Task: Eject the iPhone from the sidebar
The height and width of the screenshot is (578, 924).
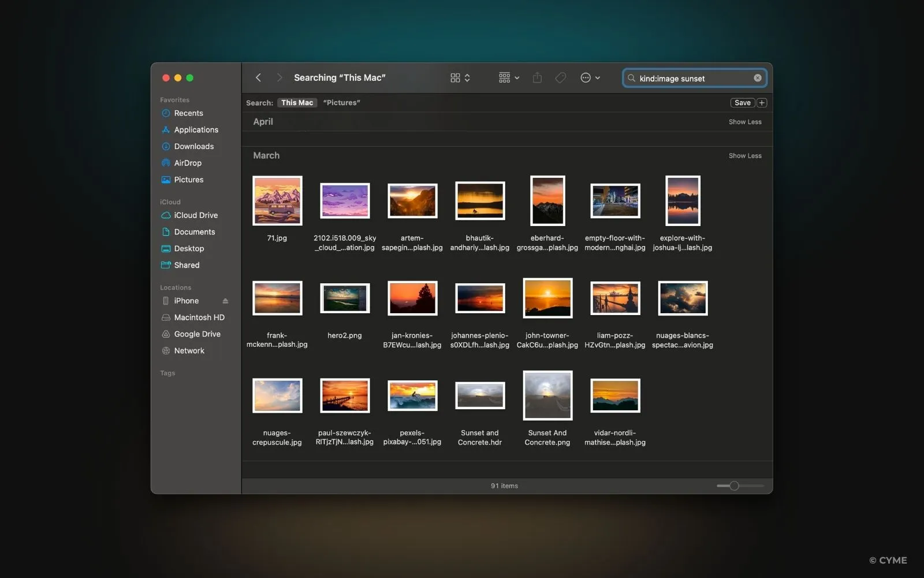Action: 225,301
